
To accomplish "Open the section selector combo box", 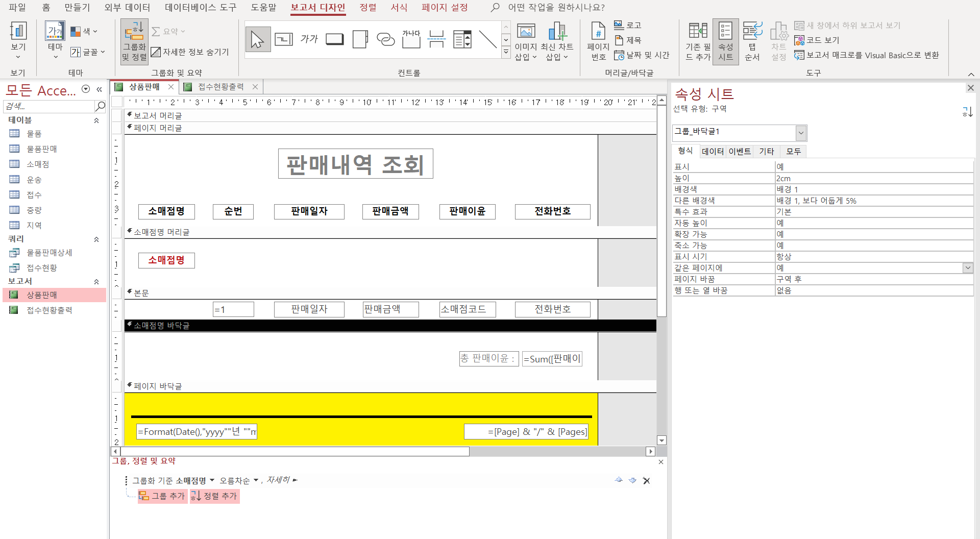I will coord(801,133).
